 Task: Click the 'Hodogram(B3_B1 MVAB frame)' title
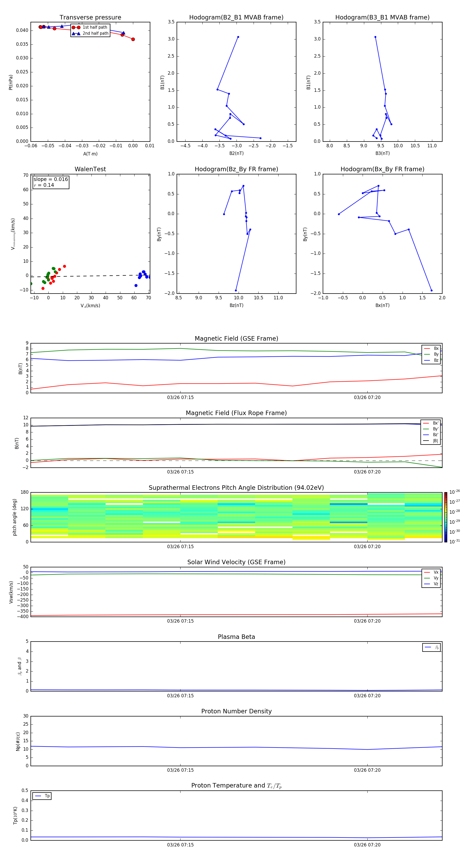pyautogui.click(x=382, y=18)
